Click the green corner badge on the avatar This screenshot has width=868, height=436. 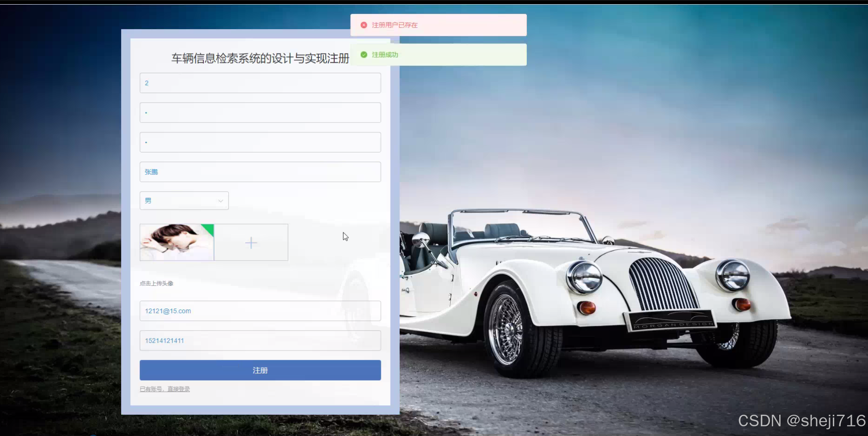(x=209, y=228)
